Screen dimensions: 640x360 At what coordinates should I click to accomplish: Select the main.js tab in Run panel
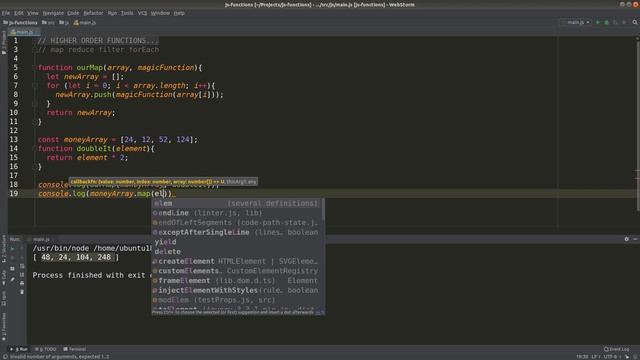click(41, 239)
